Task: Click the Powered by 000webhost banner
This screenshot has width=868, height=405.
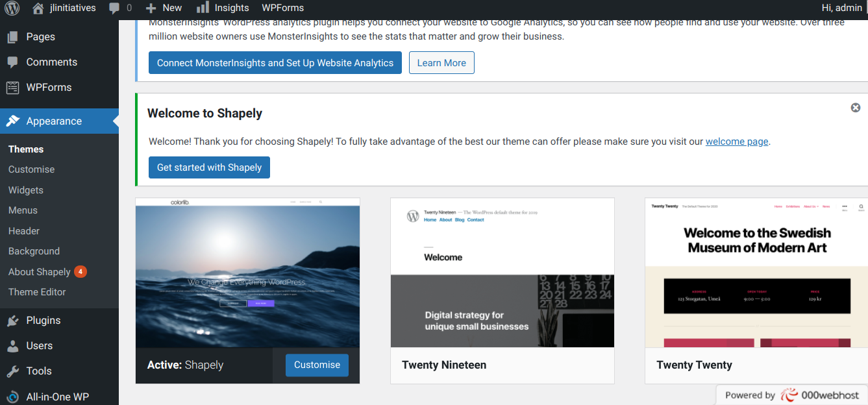Action: click(792, 395)
